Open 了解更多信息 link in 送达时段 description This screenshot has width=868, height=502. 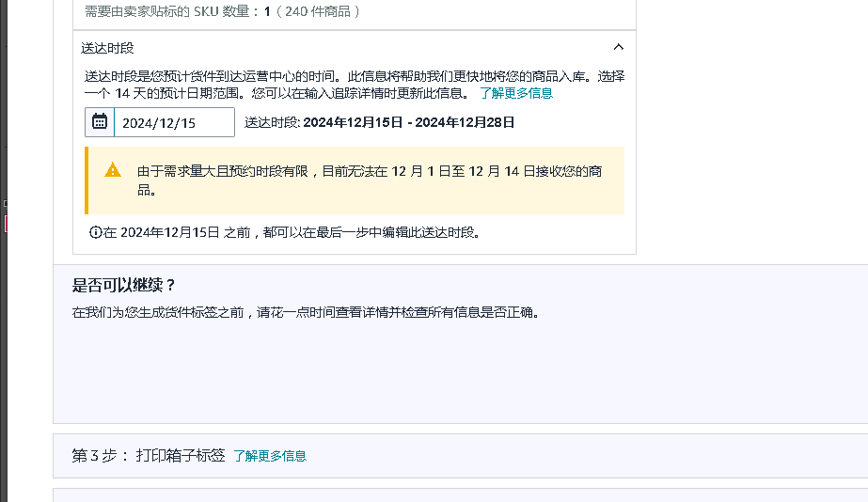[x=516, y=93]
